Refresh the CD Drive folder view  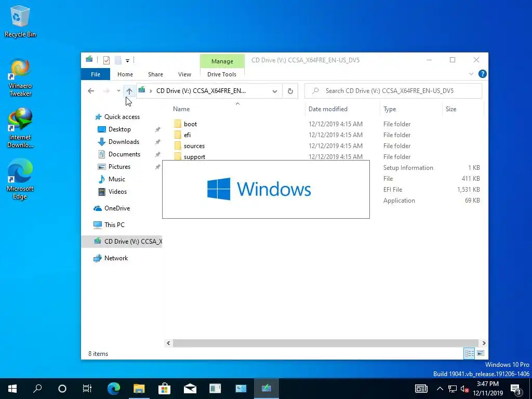pos(290,91)
